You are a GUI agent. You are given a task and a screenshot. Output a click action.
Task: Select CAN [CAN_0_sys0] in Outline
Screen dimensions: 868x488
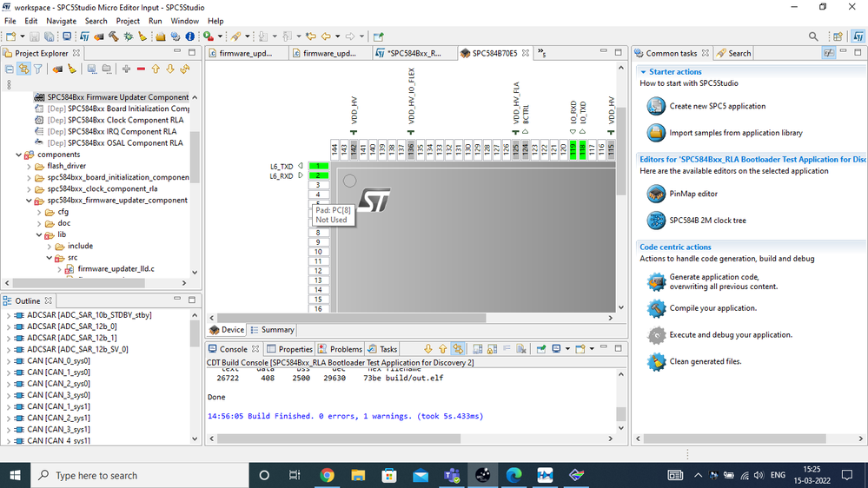tap(58, 360)
